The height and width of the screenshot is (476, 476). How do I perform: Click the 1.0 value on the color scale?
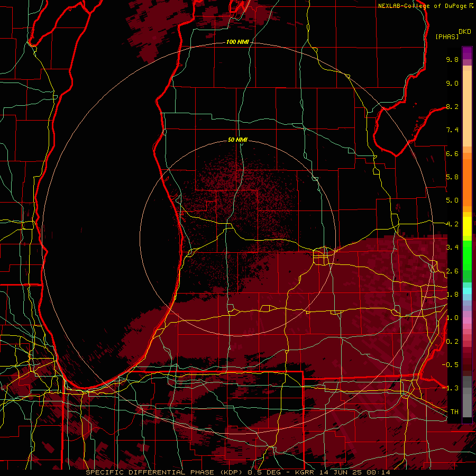[452, 318]
